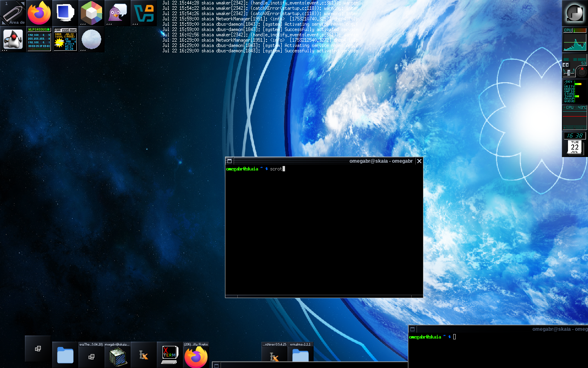Click the WLP14S0U1 network monitor dockapp
Viewport: 588px width, 368px height.
(39, 39)
